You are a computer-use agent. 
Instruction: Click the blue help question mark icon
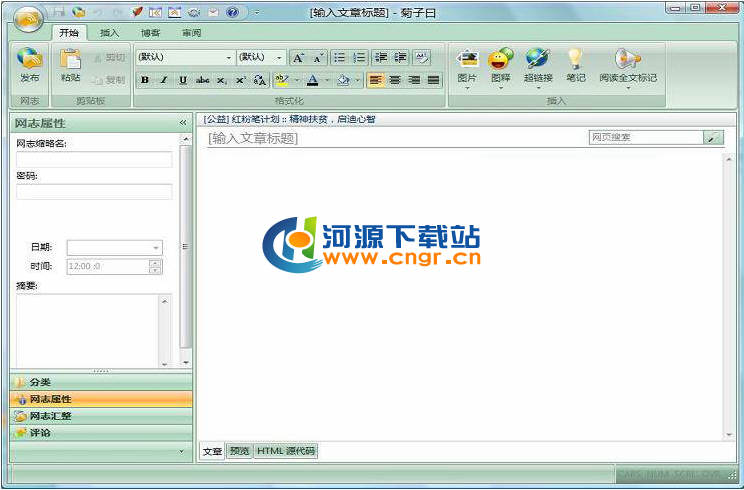tap(232, 12)
